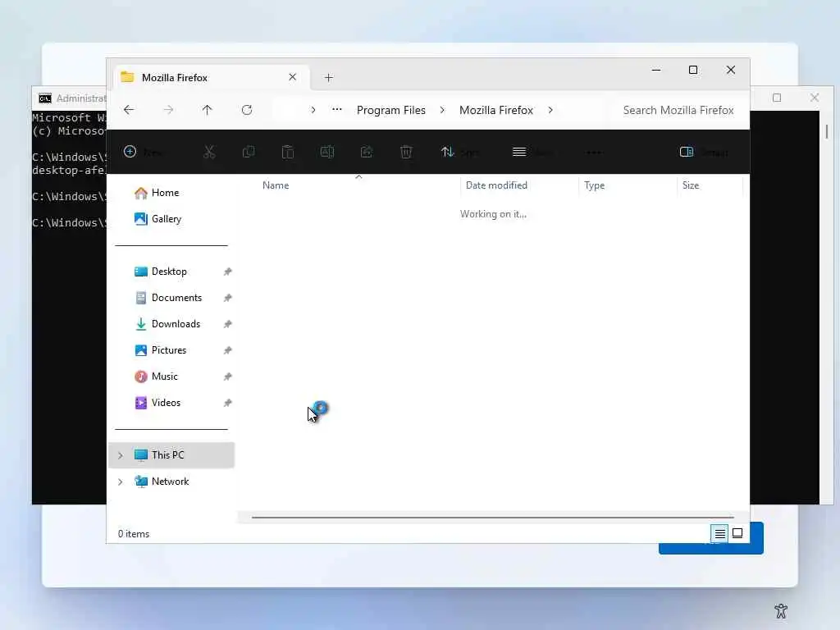Select This PC in navigation pane

point(171,455)
